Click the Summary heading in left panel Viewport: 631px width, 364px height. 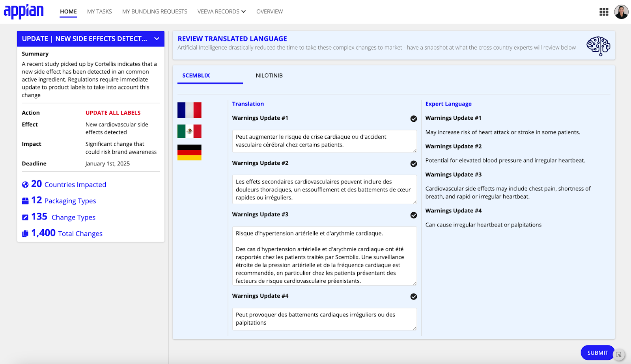35,54
